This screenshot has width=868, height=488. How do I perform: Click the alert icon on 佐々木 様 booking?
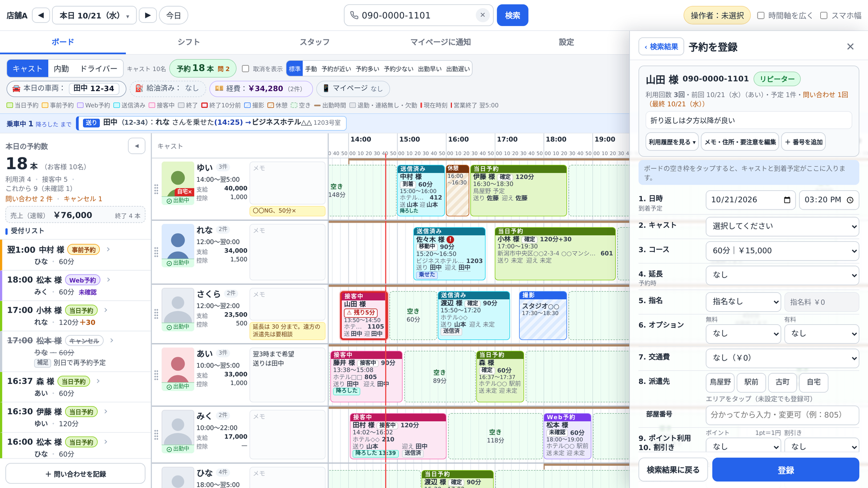[450, 239]
